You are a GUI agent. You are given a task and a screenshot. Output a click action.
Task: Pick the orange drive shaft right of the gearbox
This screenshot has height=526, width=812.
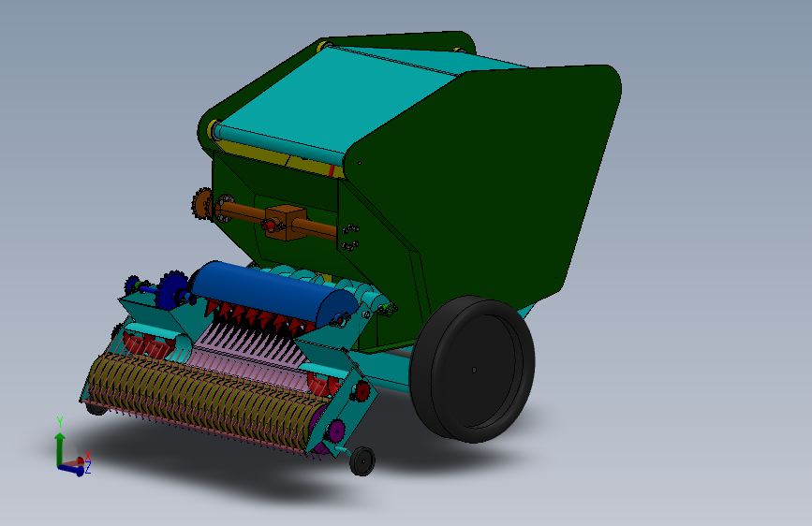click(x=315, y=227)
